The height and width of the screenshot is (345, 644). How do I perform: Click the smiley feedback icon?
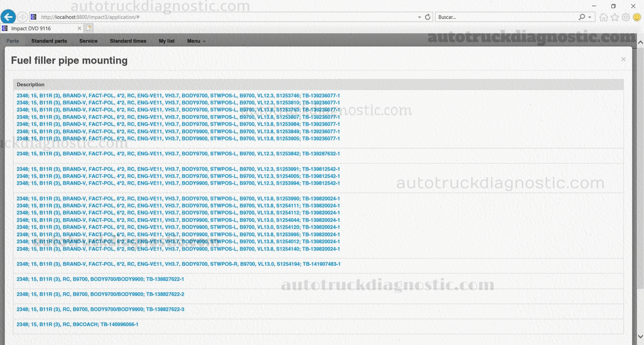pos(637,17)
